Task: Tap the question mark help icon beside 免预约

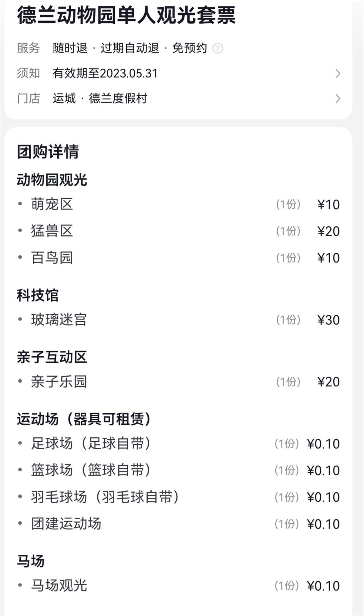Action: (x=217, y=48)
